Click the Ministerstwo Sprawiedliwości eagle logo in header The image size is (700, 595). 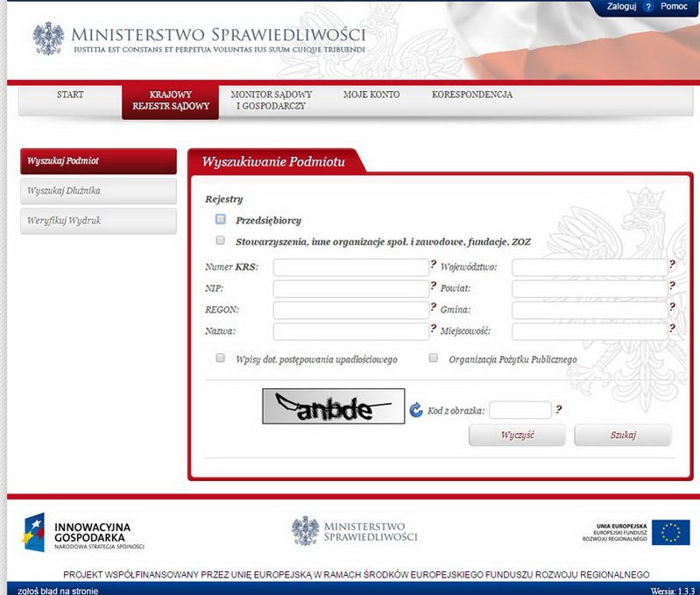[48, 39]
